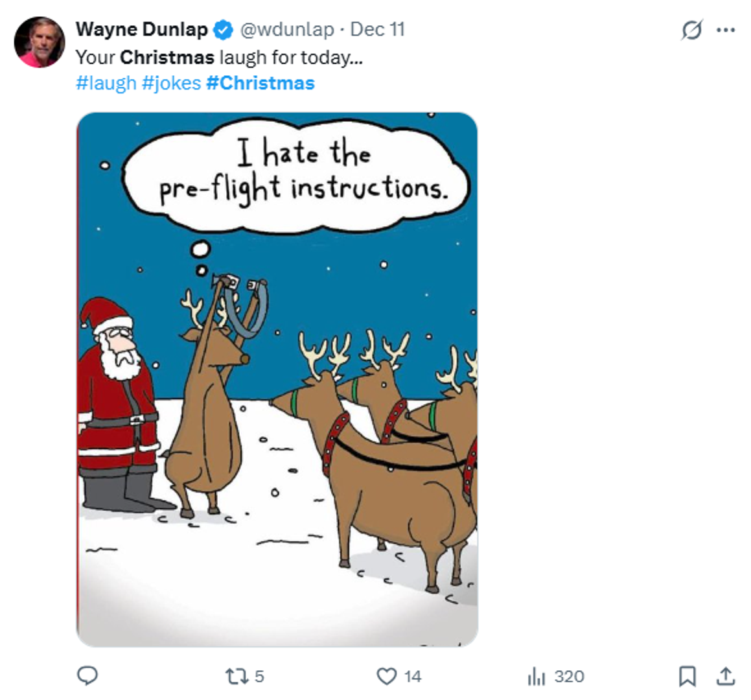Click the share upload arrow icon
Viewport: 751px width, 700px height.
726,676
